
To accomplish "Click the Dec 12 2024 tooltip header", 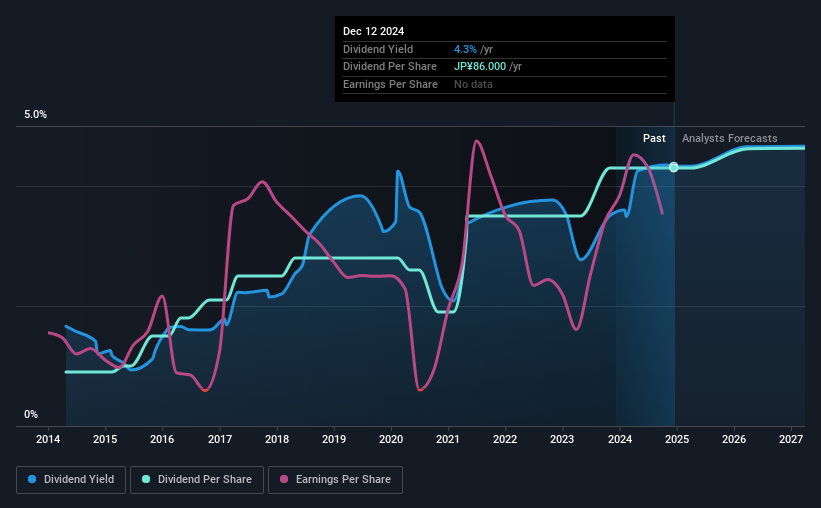I will (373, 31).
